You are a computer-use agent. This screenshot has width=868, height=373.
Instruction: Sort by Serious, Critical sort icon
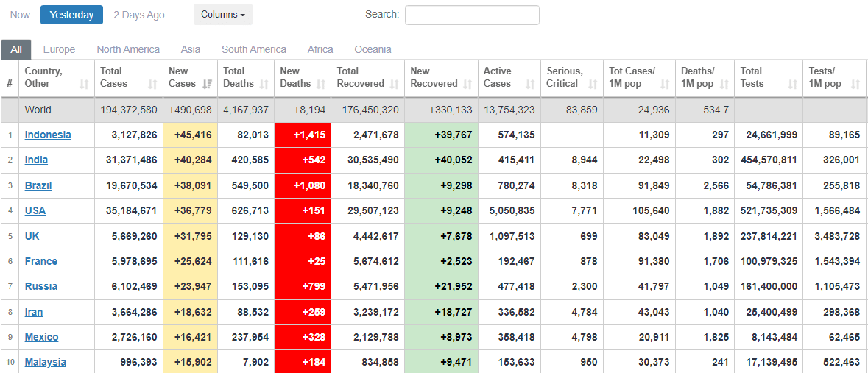[x=592, y=84]
